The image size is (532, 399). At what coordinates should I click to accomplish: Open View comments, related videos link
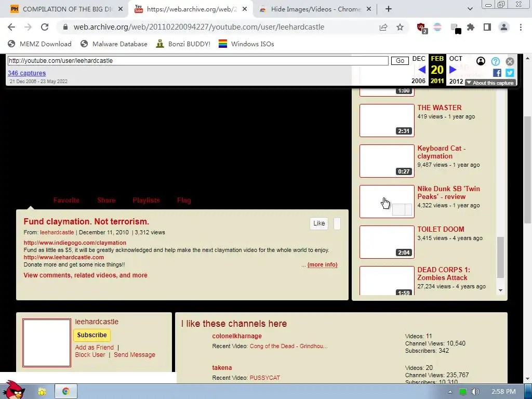(86, 275)
